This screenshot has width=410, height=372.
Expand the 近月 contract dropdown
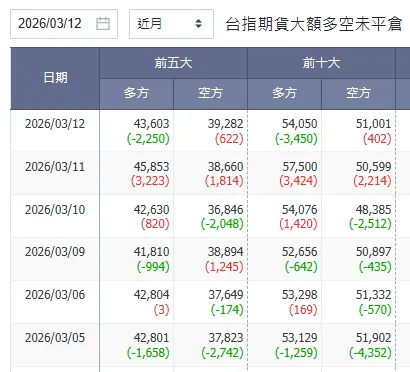point(171,24)
